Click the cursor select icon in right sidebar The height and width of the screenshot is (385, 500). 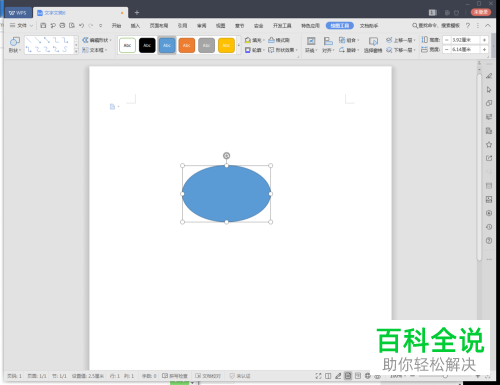pyautogui.click(x=489, y=89)
